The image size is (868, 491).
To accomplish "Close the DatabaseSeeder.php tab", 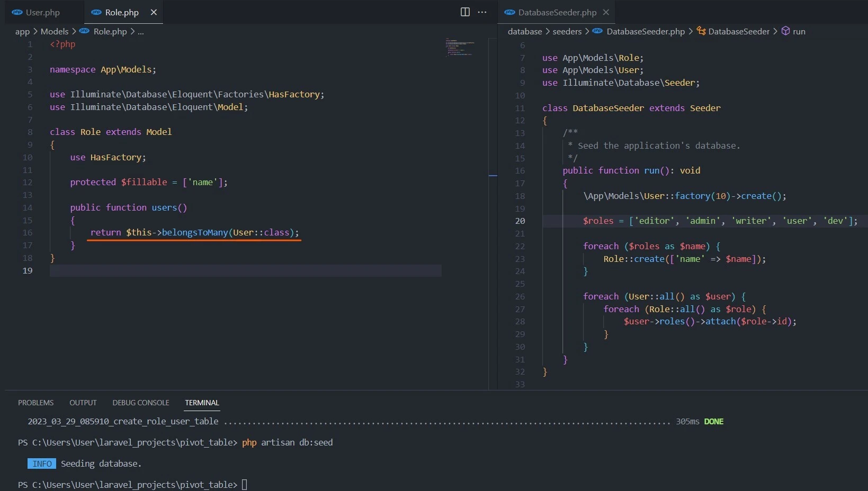I will [x=606, y=12].
